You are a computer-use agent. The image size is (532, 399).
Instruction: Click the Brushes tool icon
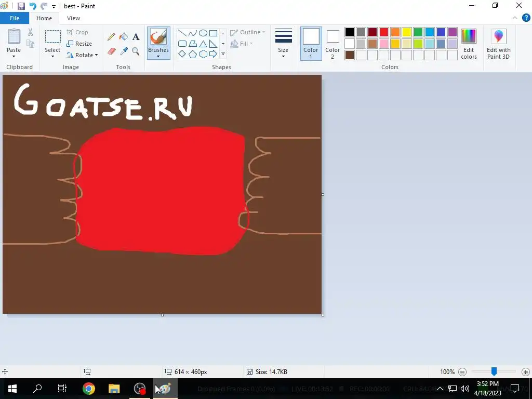pos(158,37)
